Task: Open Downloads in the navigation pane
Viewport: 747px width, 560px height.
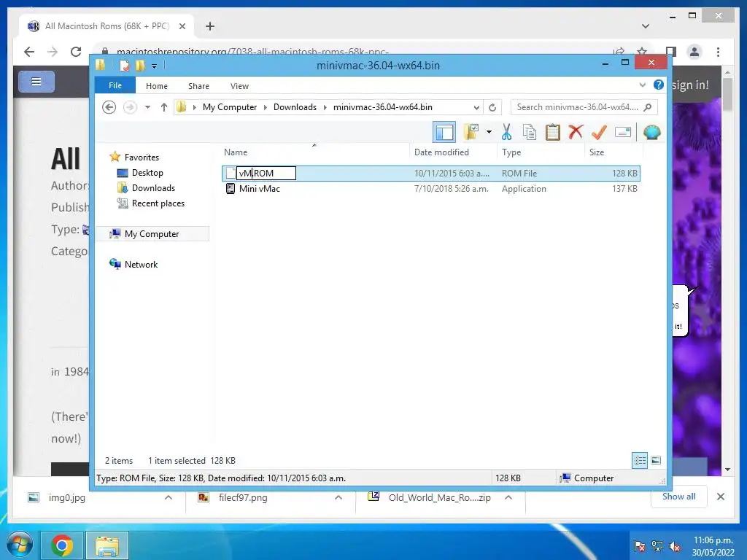Action: click(153, 187)
